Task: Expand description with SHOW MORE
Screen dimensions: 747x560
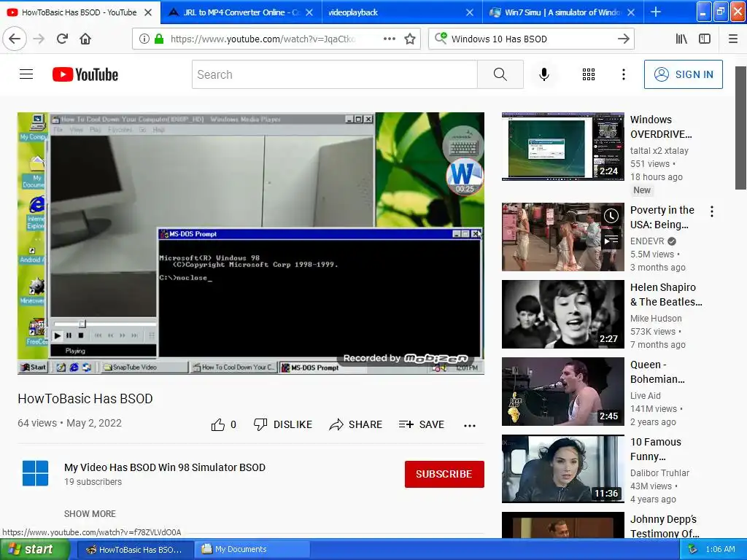Action: (x=90, y=514)
